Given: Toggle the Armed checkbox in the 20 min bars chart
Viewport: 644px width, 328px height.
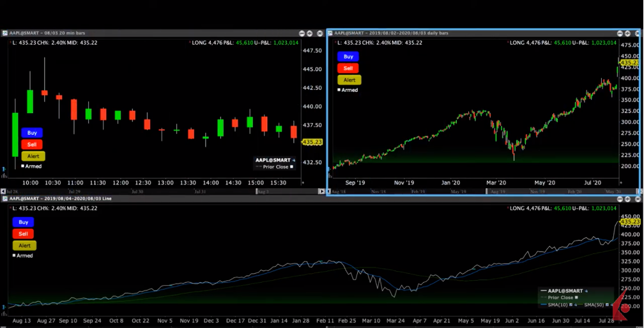Looking at the screenshot, I should click(x=23, y=166).
